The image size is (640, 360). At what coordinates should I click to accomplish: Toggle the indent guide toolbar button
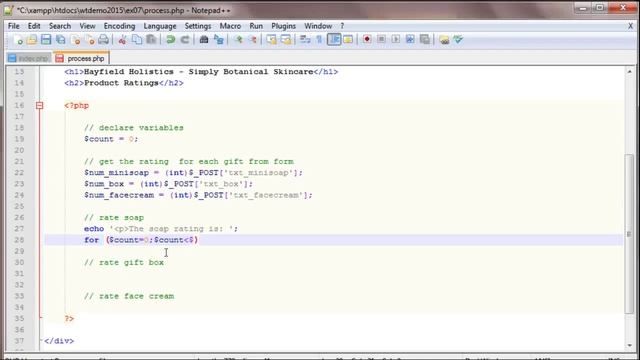tap(334, 40)
